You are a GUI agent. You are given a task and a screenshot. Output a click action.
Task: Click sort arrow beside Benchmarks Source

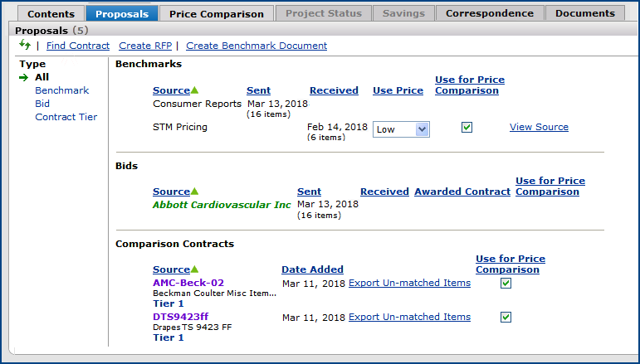tap(195, 90)
